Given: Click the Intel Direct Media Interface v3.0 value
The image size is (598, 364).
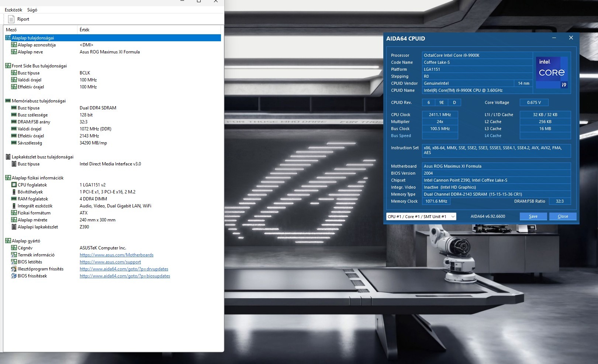Looking at the screenshot, I should click(x=110, y=164).
